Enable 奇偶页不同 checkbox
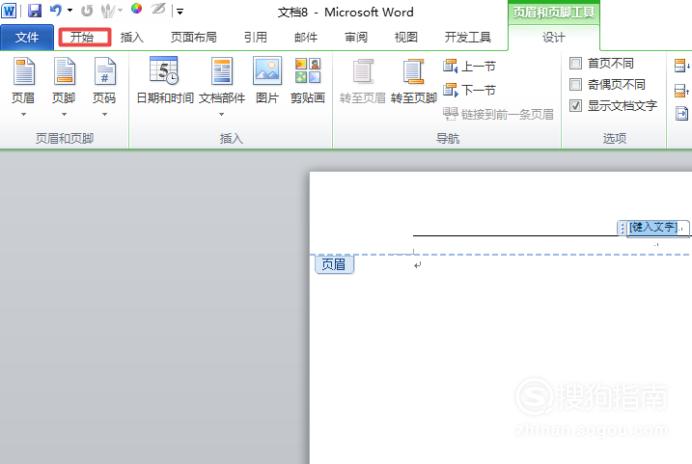 (575, 84)
